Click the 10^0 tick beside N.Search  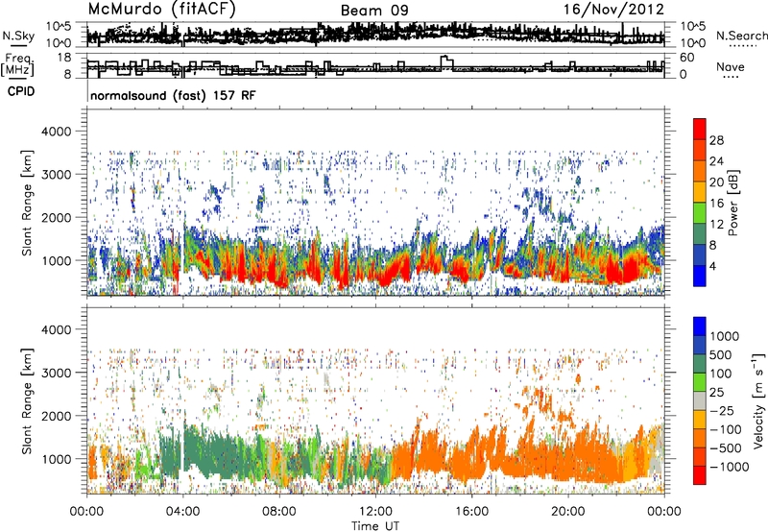point(693,43)
